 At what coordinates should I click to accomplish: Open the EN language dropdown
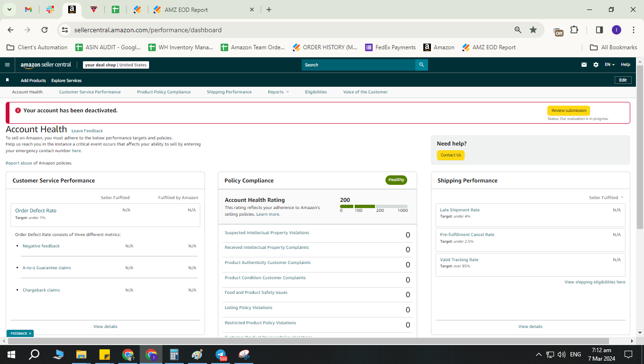[609, 65]
